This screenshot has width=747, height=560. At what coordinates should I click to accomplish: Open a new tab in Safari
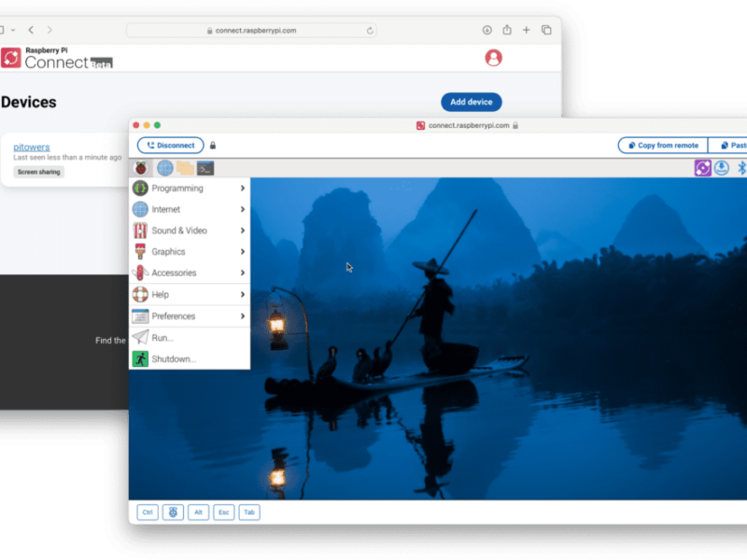click(x=525, y=29)
